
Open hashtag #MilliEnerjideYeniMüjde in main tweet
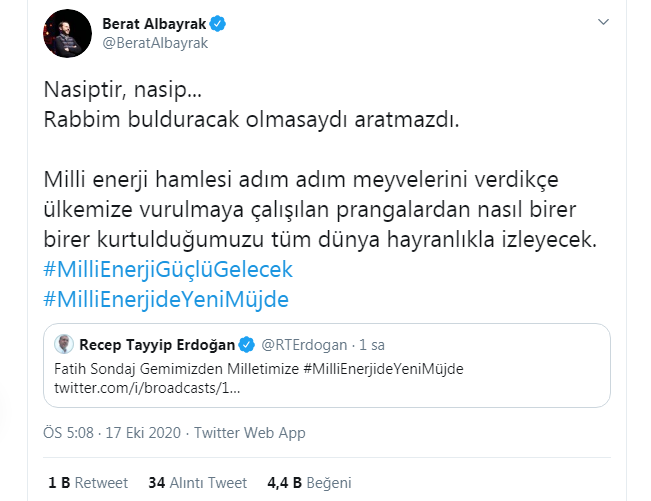coord(166,298)
